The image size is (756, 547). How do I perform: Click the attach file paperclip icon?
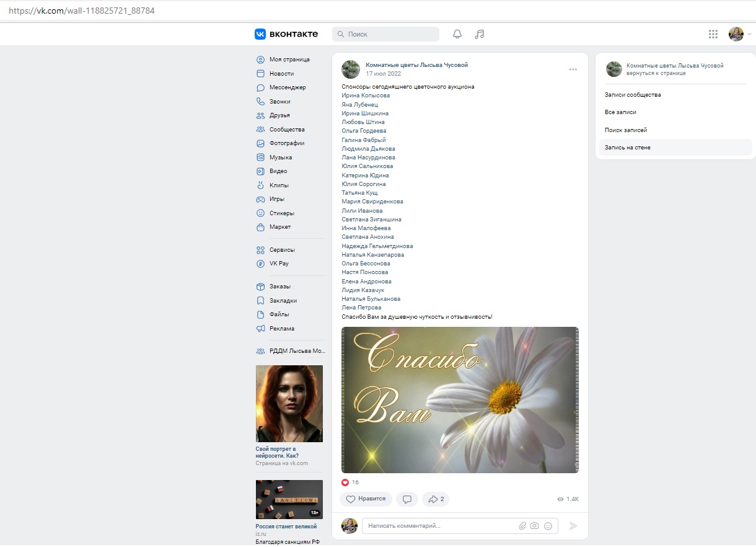click(x=522, y=526)
